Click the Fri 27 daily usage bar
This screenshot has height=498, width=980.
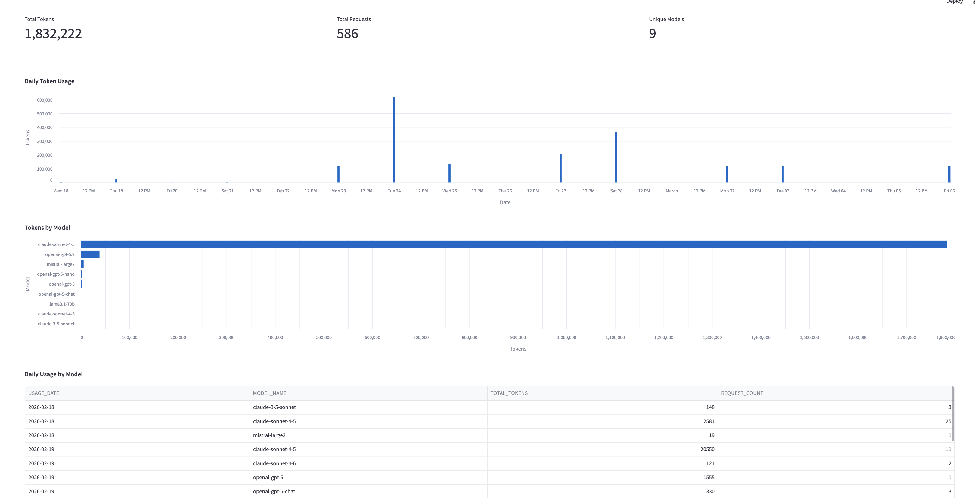point(560,168)
